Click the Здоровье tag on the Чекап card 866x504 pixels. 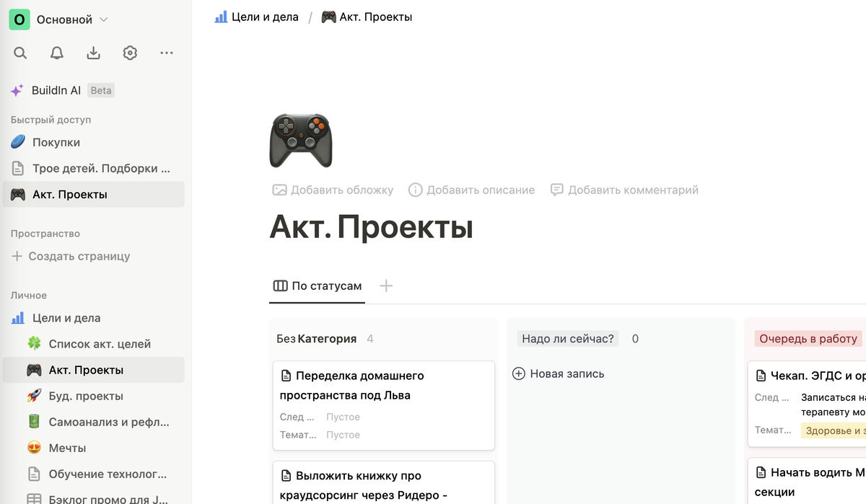pyautogui.click(x=834, y=430)
